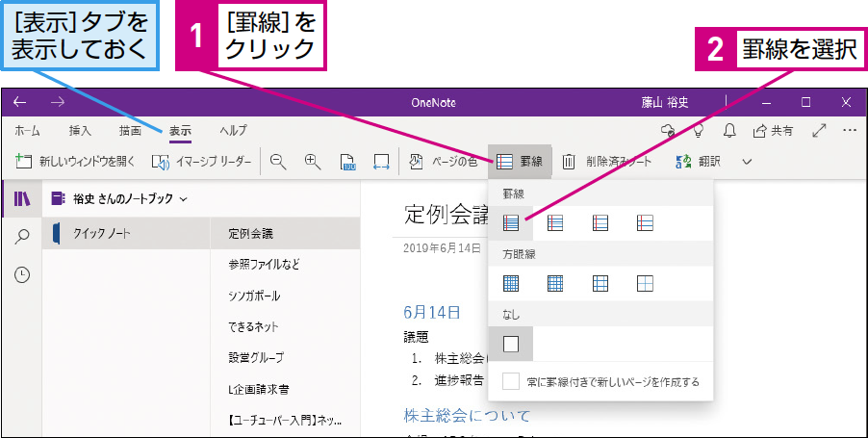Screen dimensions: 868x438
Task: Click the search magnifier sidebar icon
Action: click(x=22, y=237)
